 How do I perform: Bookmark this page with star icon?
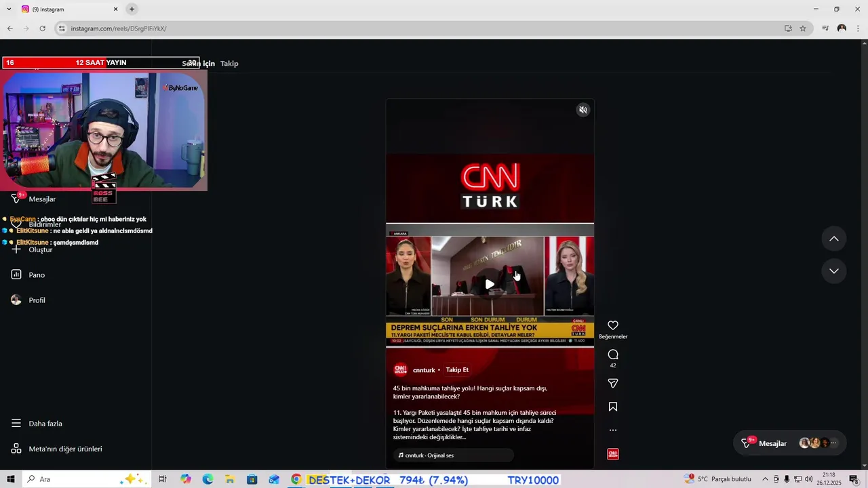click(x=803, y=28)
